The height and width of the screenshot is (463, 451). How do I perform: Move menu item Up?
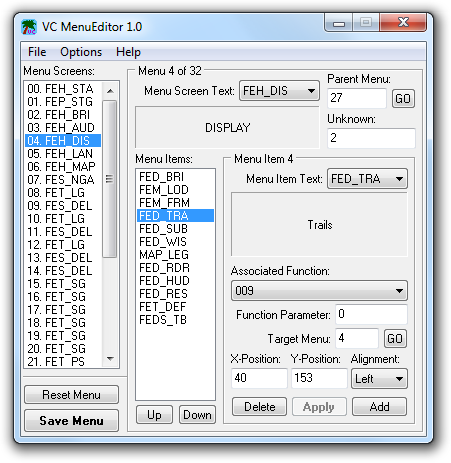[154, 415]
